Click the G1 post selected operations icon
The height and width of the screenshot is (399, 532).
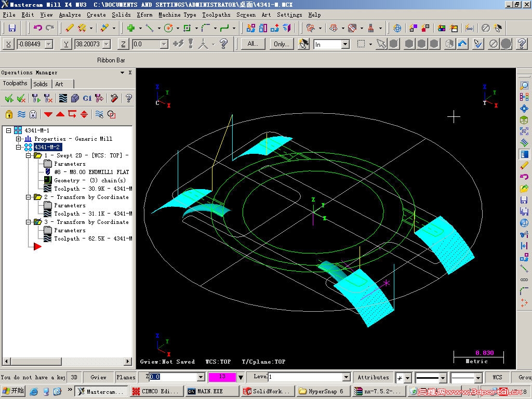[87, 98]
